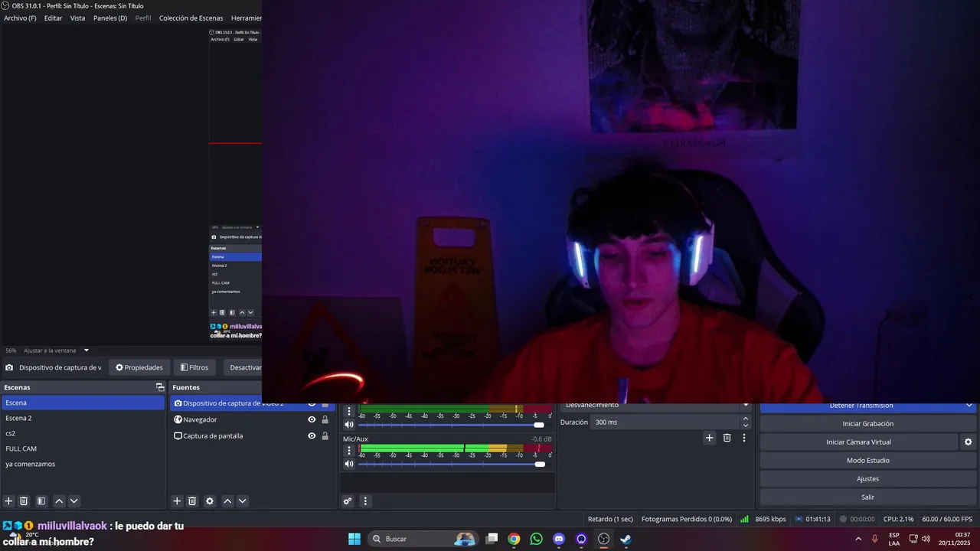Open Discord from taskbar
980x551 pixels.
click(x=559, y=539)
